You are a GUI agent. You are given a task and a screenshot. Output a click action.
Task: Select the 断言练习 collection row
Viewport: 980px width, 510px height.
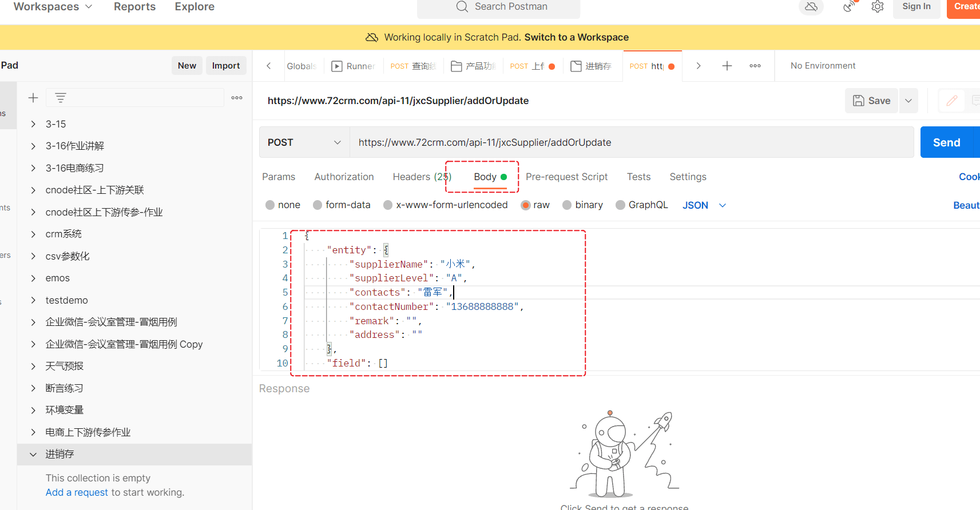click(x=134, y=388)
